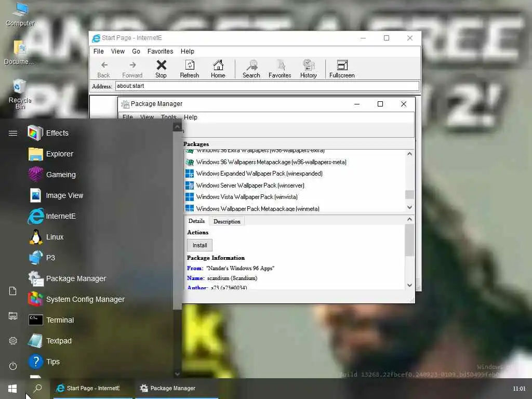
Task: Click the packages list scroll up arrow
Action: click(x=409, y=154)
